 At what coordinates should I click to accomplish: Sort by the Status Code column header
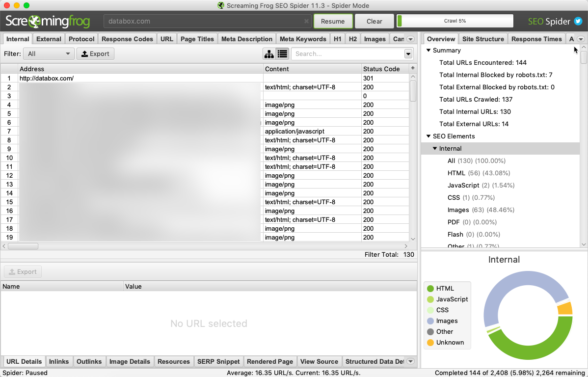point(385,69)
